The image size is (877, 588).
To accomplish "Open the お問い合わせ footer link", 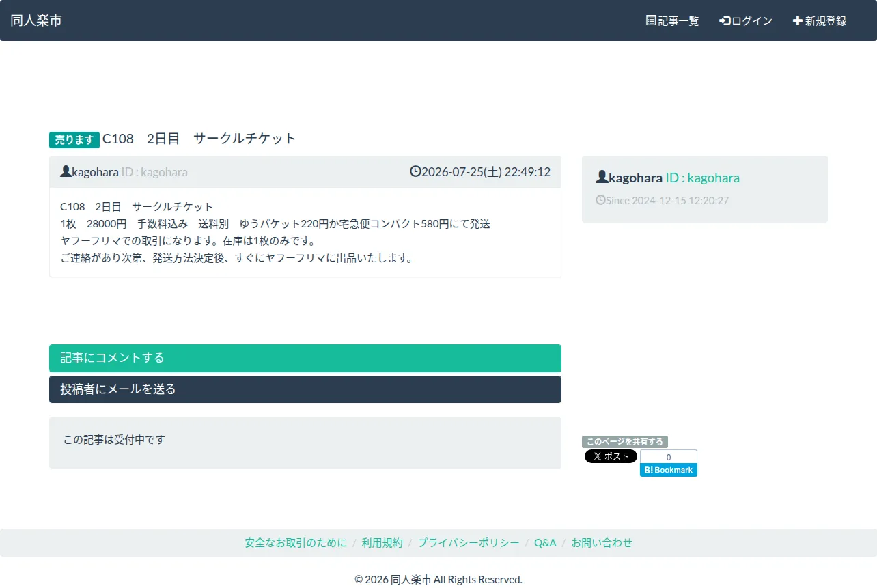I will pos(602,543).
